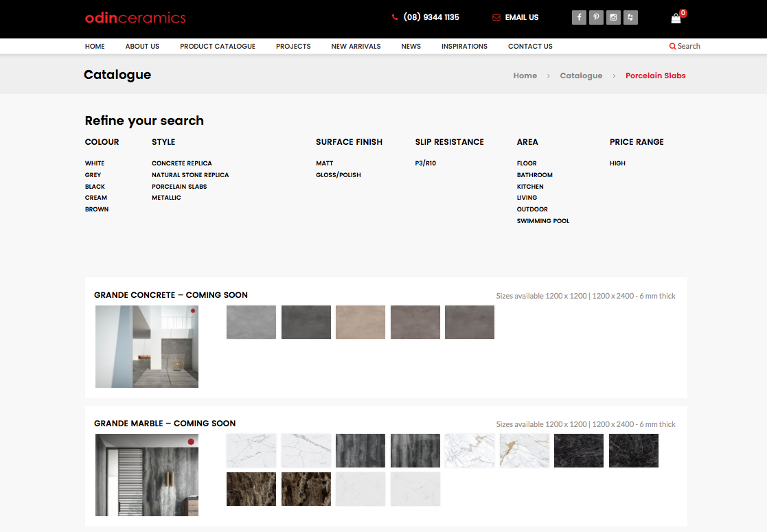
Task: Click the red search magnifier icon
Action: coord(673,46)
